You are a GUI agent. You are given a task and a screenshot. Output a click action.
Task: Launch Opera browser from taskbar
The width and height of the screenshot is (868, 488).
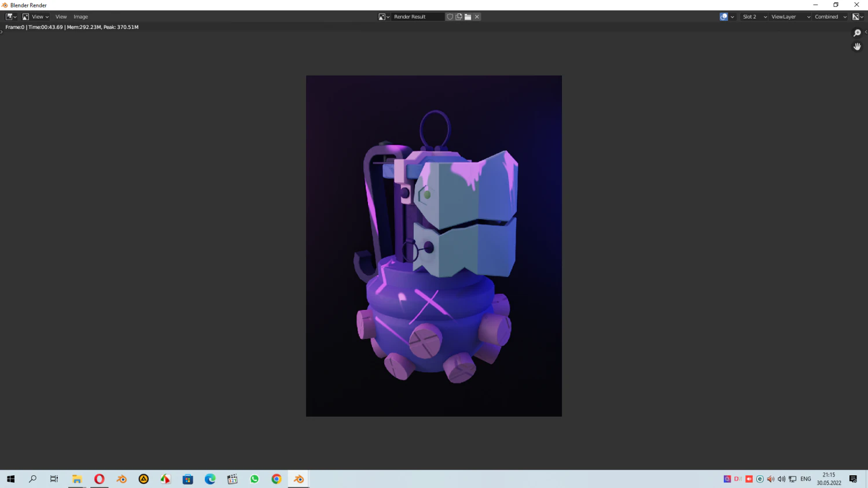coord(99,479)
